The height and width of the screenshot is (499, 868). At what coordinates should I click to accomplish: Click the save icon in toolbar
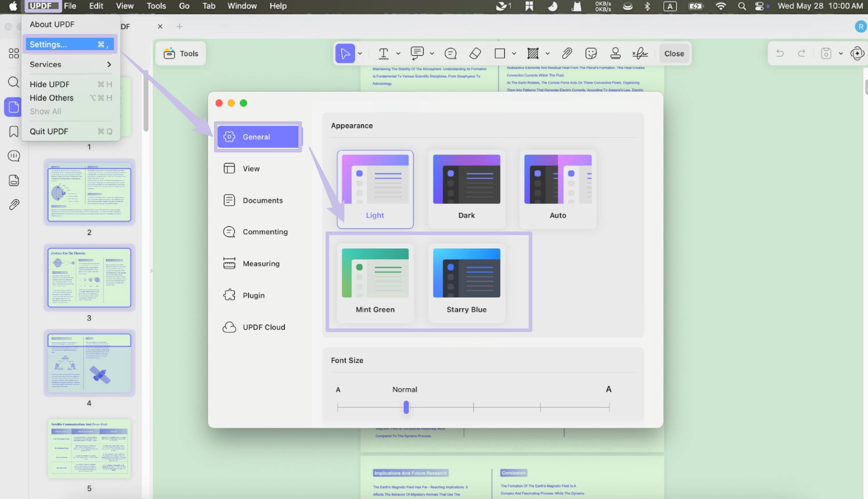coord(826,54)
